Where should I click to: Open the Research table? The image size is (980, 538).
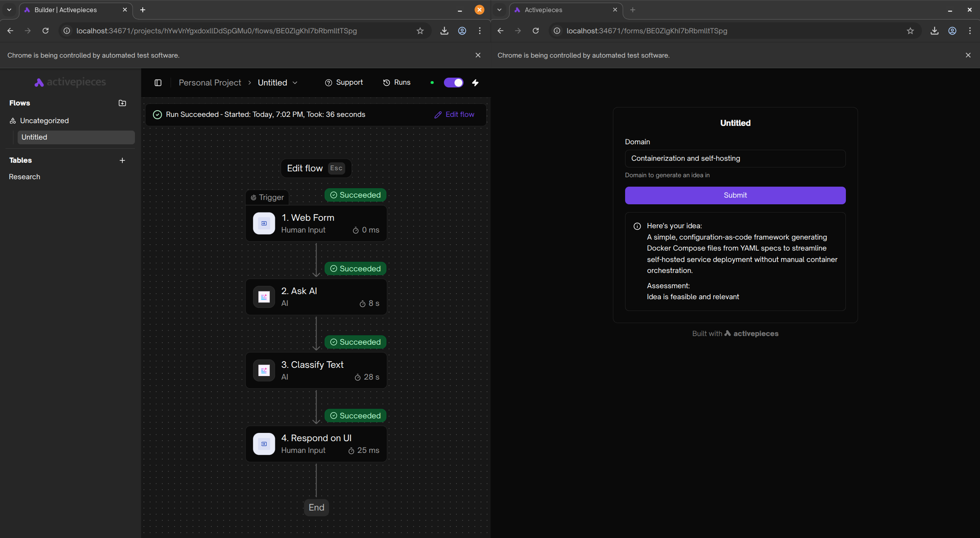24,176
